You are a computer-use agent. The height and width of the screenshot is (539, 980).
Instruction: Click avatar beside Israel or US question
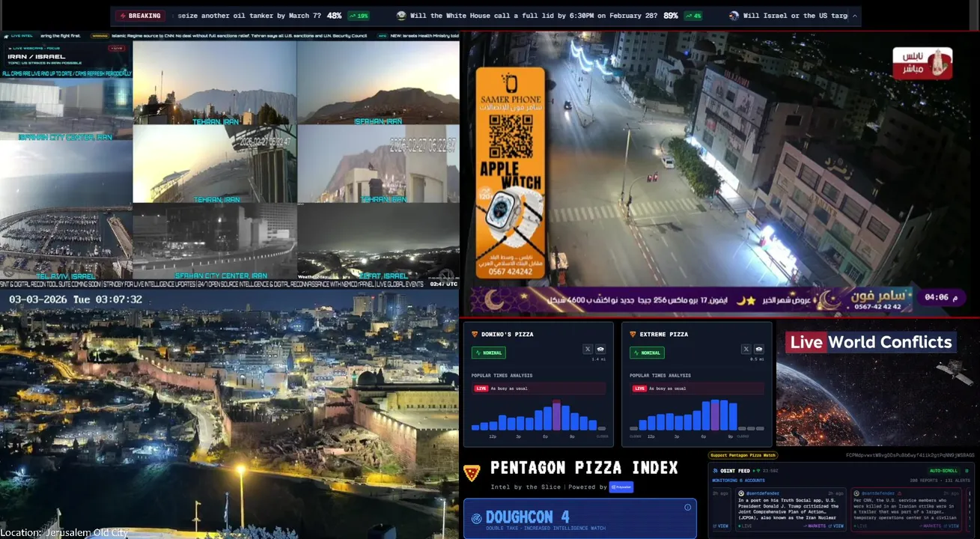(x=734, y=16)
